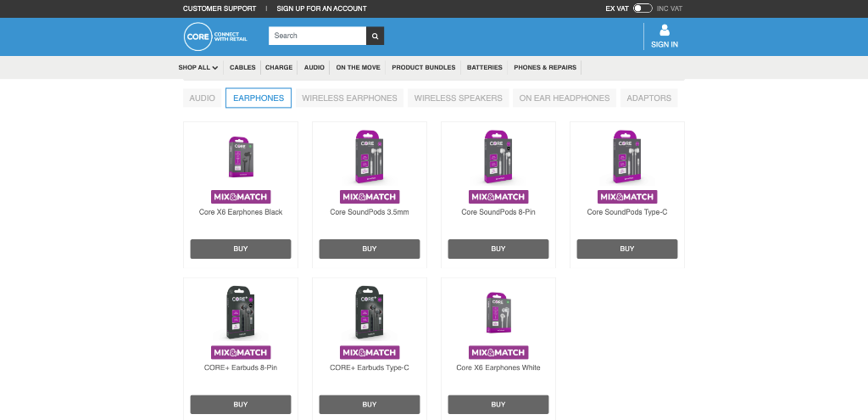
Task: Click Mix&Match badge on Core SoundPods 8-Pin
Action: pos(498,197)
